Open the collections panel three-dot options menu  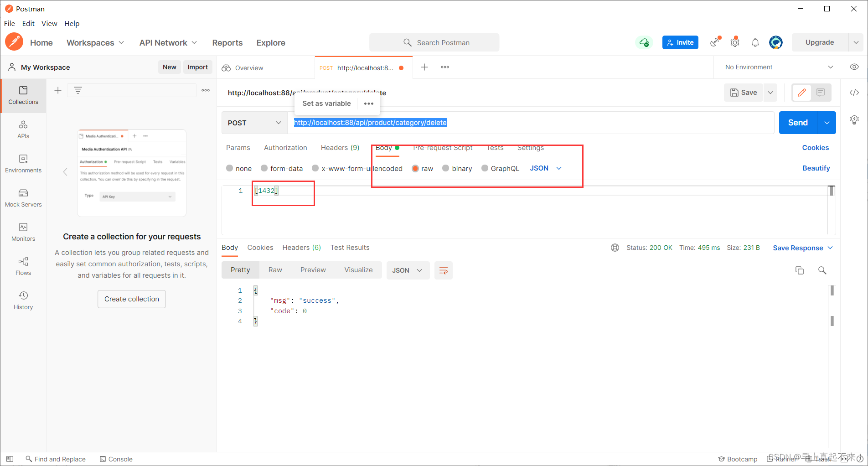coord(206,90)
